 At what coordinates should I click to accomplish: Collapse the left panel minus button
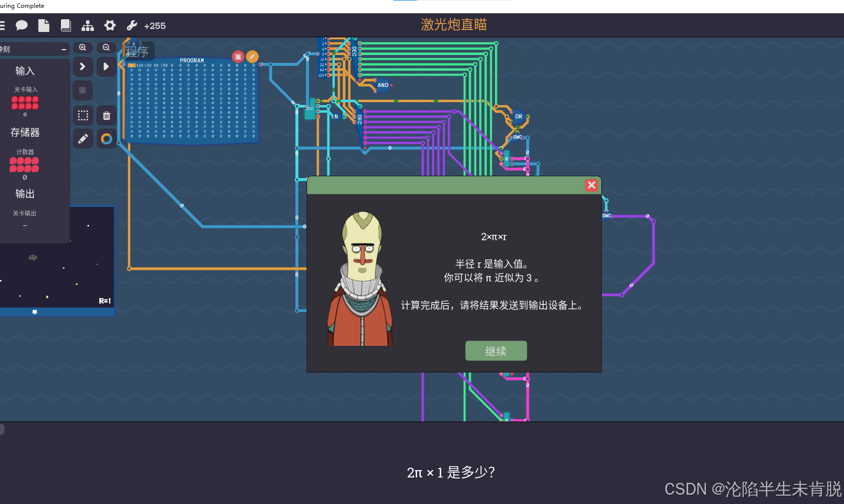tap(64, 49)
